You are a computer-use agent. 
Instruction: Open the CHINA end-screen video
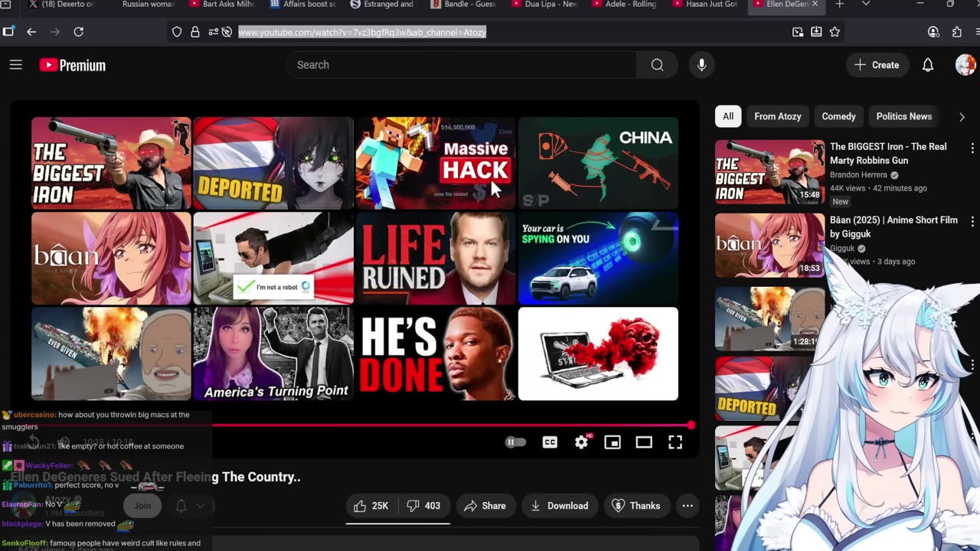click(x=598, y=163)
